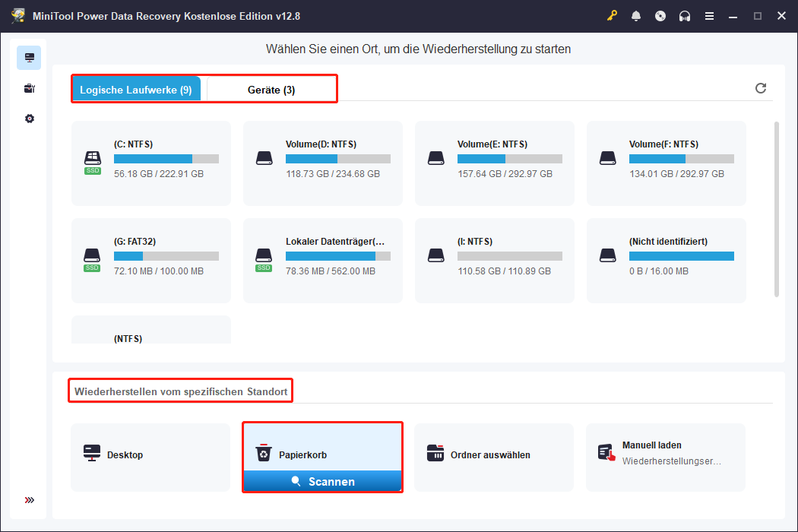Viewport: 798px width, 532px height.
Task: Click the Nicht identifiziert usage bar
Action: [682, 256]
